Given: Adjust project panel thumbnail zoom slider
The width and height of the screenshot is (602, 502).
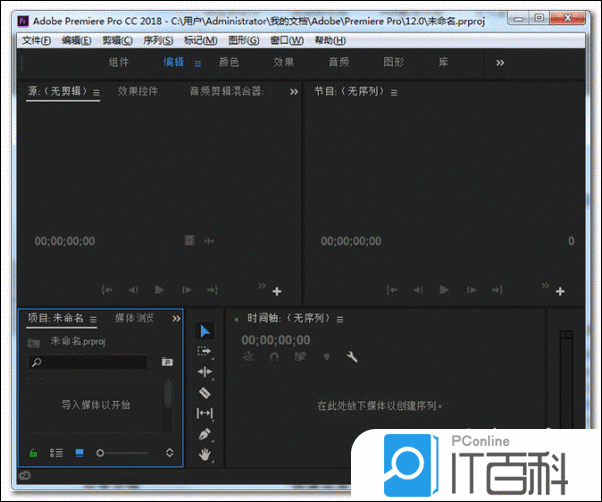Looking at the screenshot, I should click(101, 453).
